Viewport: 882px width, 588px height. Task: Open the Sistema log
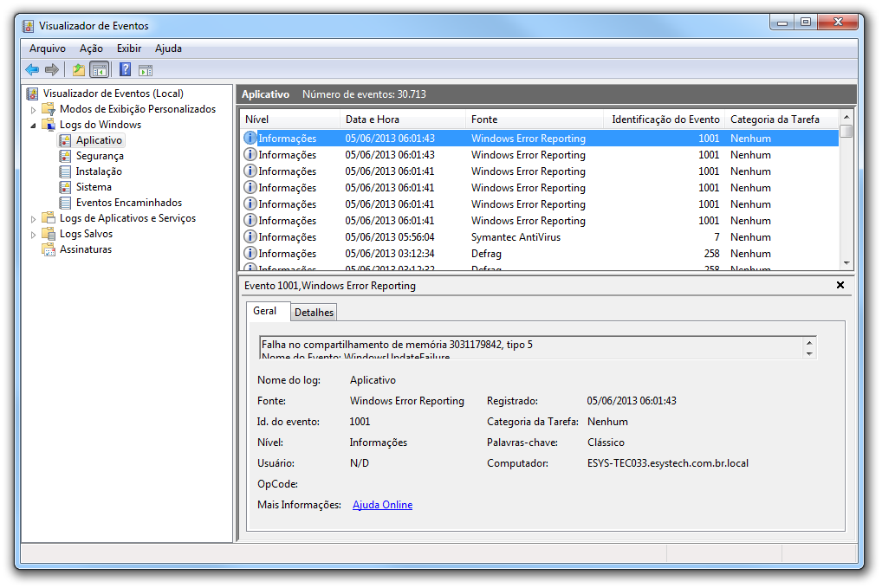tap(94, 187)
